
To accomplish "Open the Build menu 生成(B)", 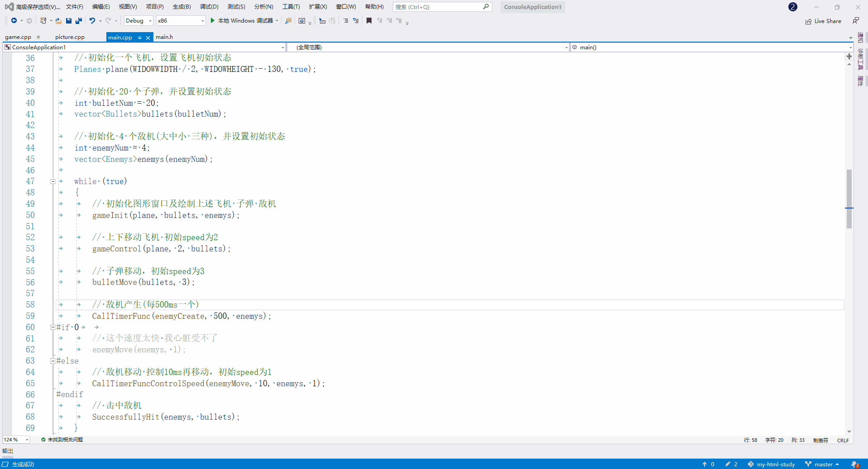I will (182, 7).
